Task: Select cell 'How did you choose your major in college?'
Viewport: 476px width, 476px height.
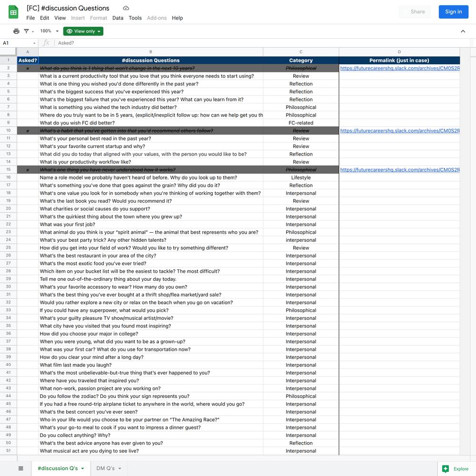Action: [150, 334]
